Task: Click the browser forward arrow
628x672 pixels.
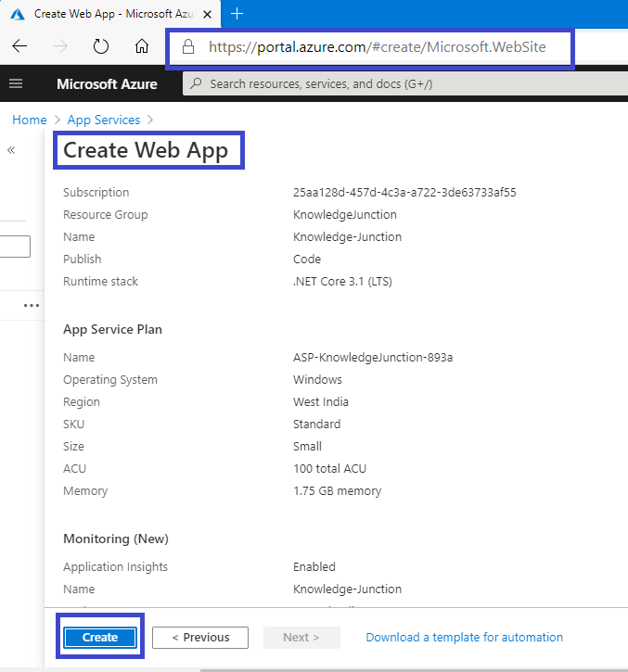Action: pyautogui.click(x=60, y=45)
